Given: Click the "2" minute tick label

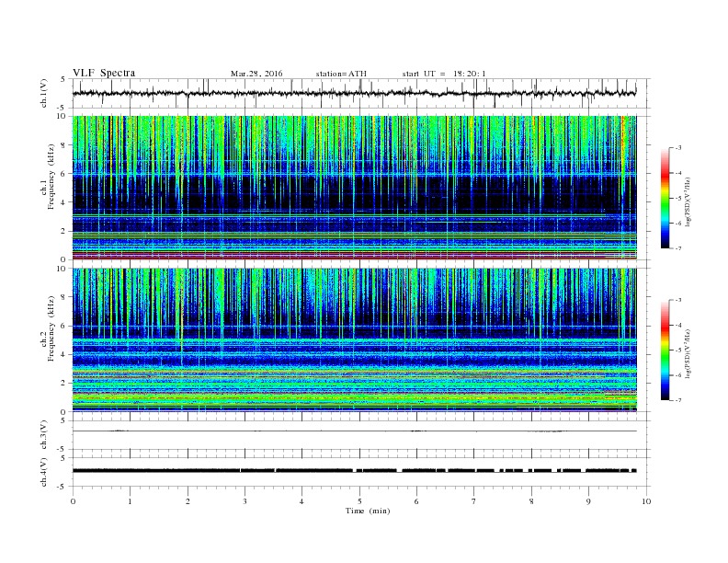Looking at the screenshot, I should click(x=188, y=501).
